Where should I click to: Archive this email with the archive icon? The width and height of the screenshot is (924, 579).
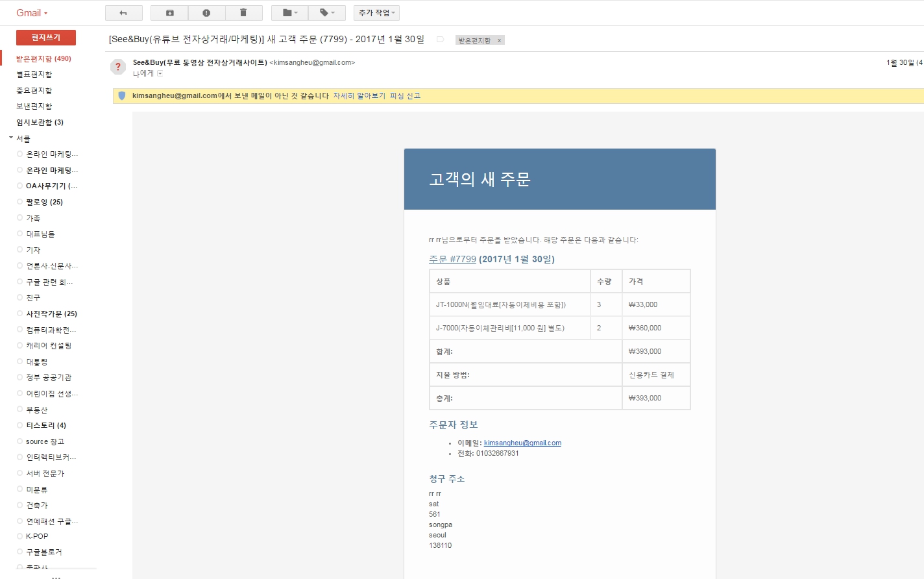tap(169, 13)
